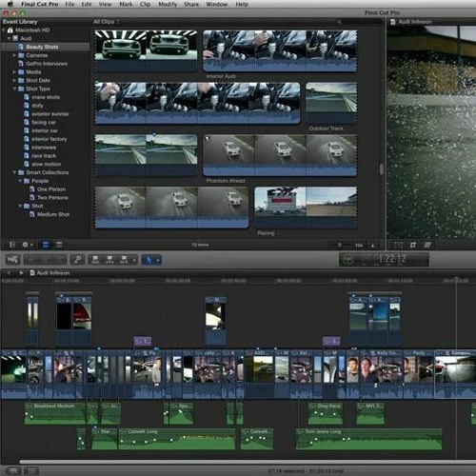Image resolution: width=476 pixels, height=476 pixels.
Task: Open the Share menu
Action: 191,4
